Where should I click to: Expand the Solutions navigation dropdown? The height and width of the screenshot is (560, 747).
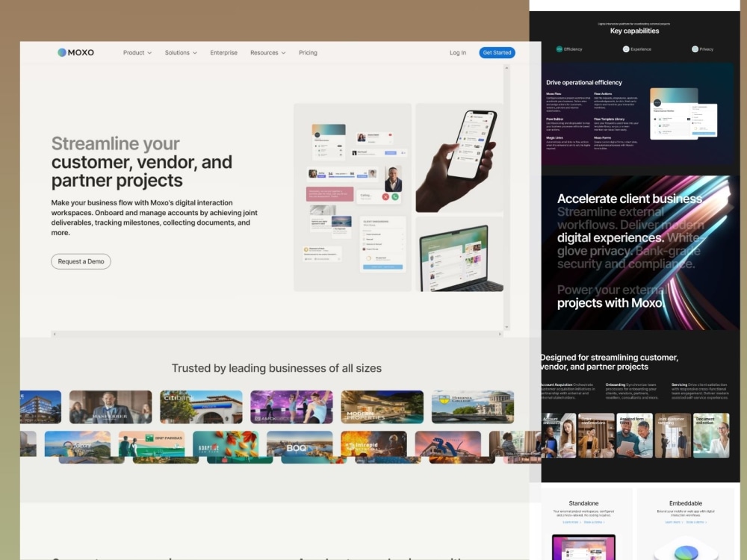pos(180,52)
